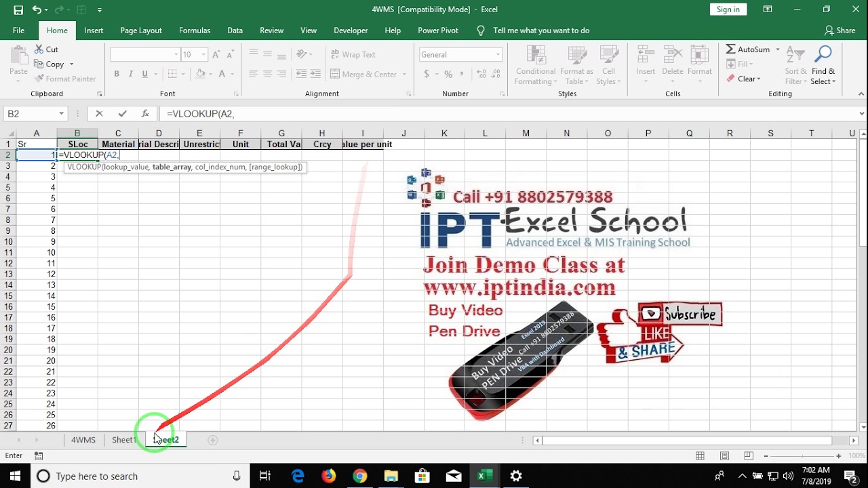Increase font size with large A icon

click(216, 54)
